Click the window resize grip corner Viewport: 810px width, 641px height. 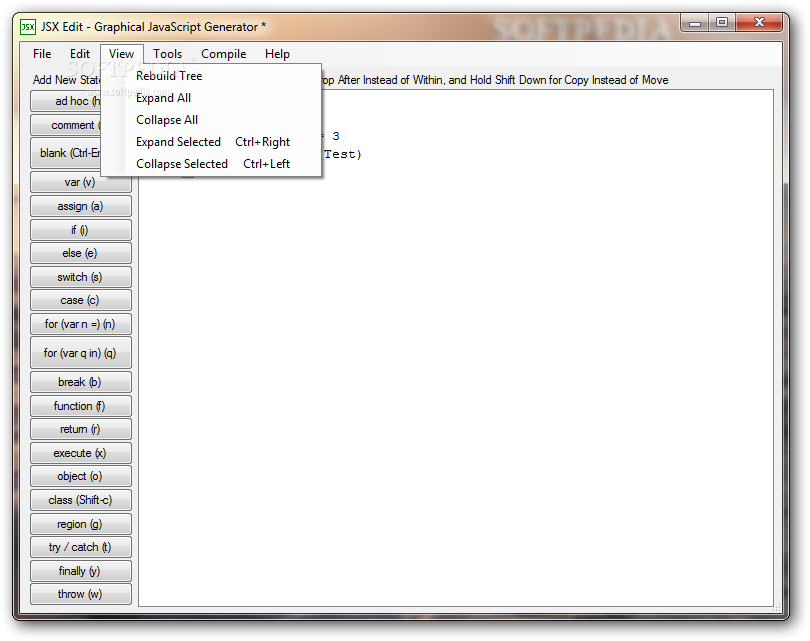(776, 608)
